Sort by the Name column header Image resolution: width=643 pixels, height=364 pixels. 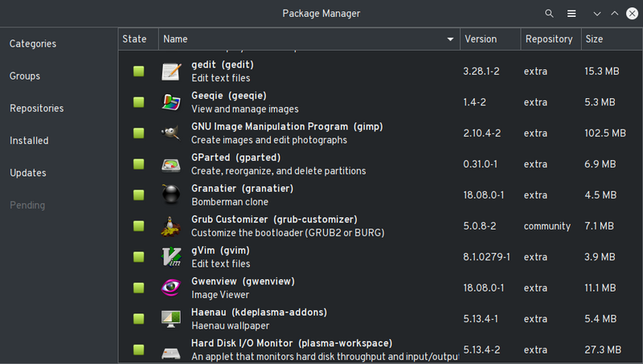click(309, 39)
